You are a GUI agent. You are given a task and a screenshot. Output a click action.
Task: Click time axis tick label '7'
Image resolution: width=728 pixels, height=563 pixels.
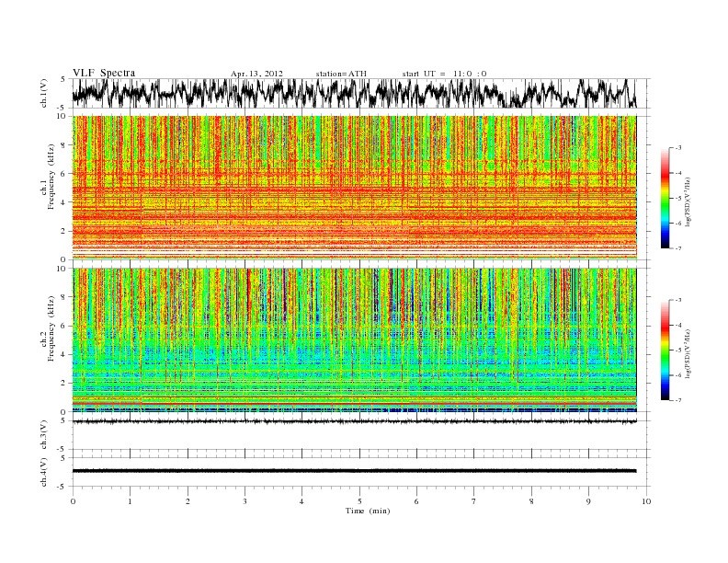pyautogui.click(x=474, y=501)
